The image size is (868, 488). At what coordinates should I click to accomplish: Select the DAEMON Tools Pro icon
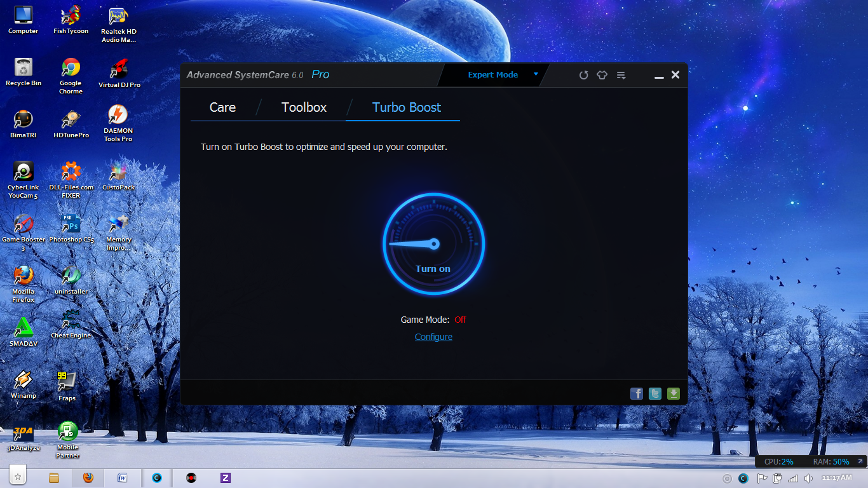[x=118, y=125]
